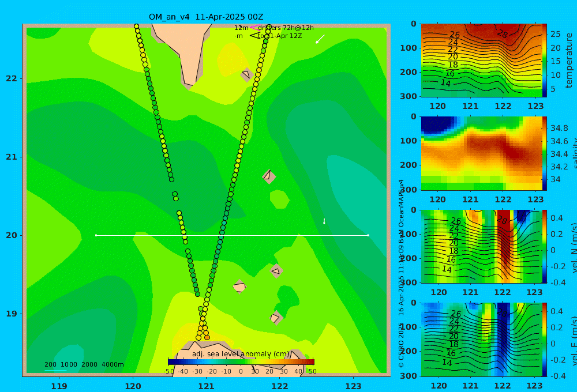Click longitude label '119' on the map axis

point(59,386)
